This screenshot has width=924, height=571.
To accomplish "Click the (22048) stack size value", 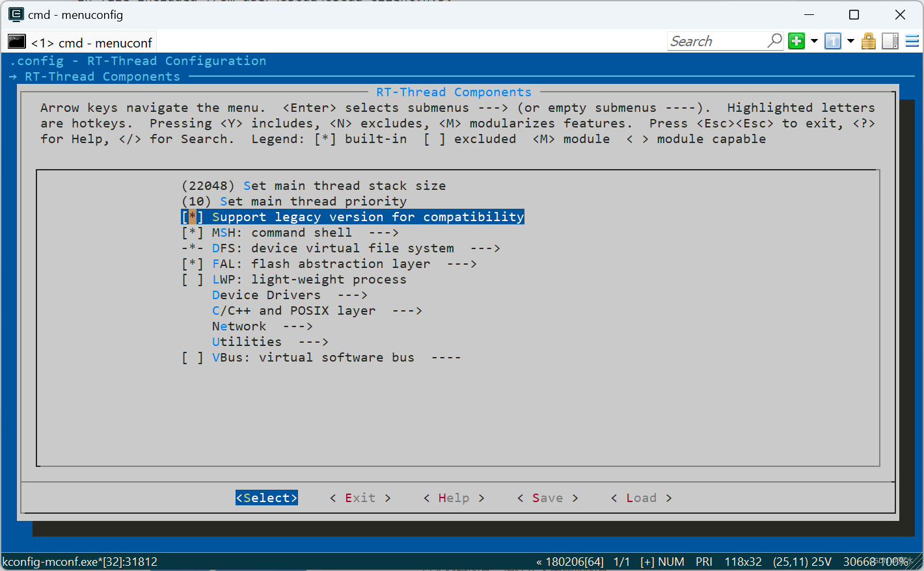I will pos(208,185).
